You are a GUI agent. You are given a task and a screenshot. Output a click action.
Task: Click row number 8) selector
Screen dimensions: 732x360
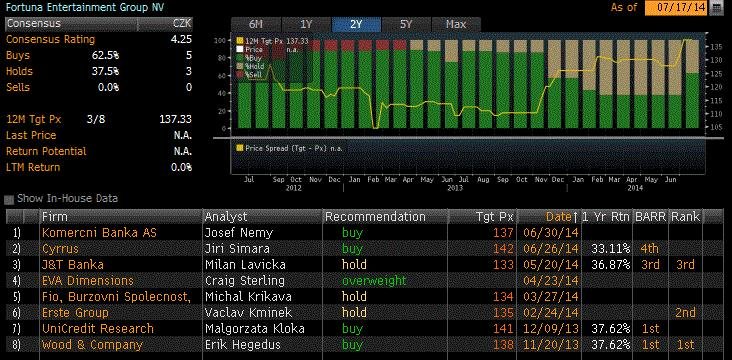[17, 345]
